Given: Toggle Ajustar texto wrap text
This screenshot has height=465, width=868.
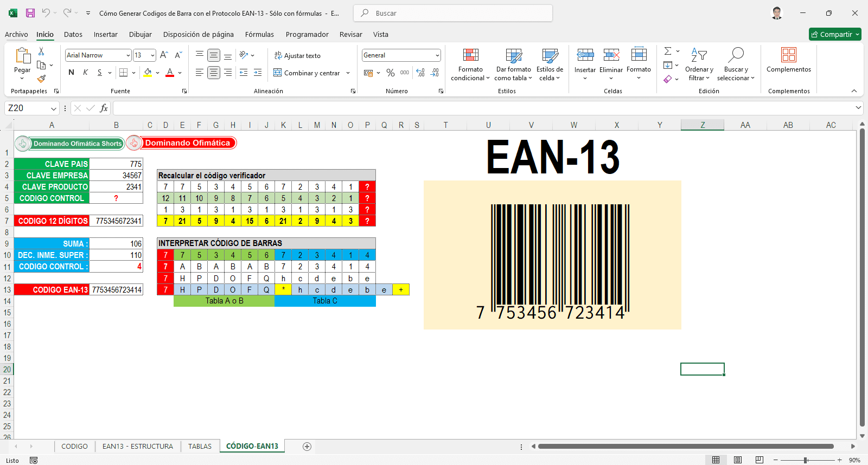Looking at the screenshot, I should point(297,55).
